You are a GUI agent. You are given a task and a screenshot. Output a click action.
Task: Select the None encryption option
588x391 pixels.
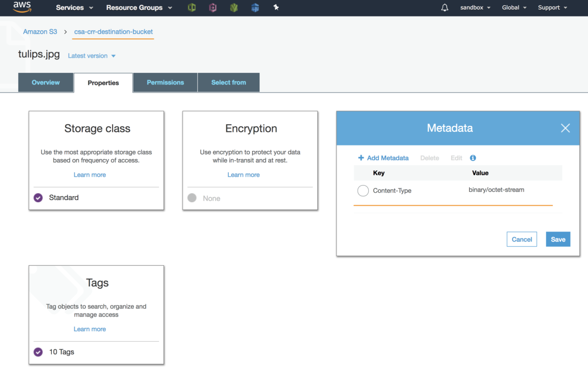click(192, 198)
